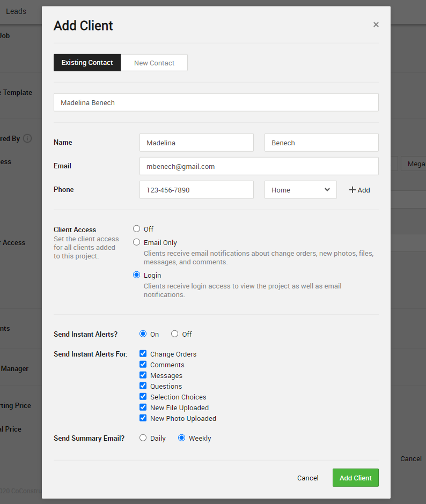Uncheck New Photo Uploaded alerts
This screenshot has width=426, height=504.
[x=143, y=418]
